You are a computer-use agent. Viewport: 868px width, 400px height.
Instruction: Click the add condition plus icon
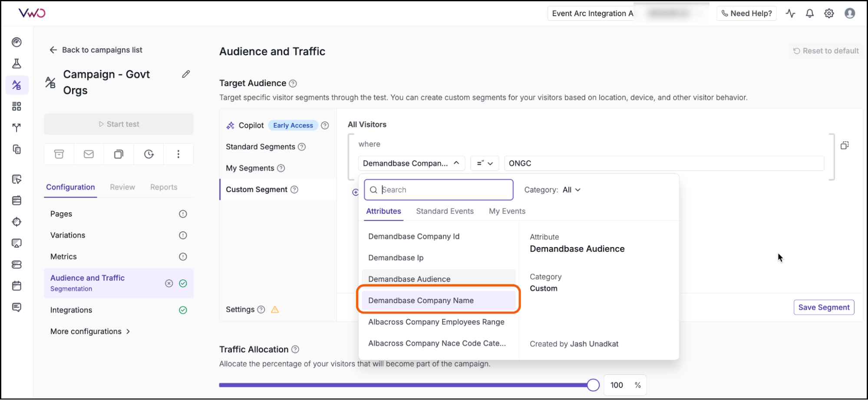point(355,192)
